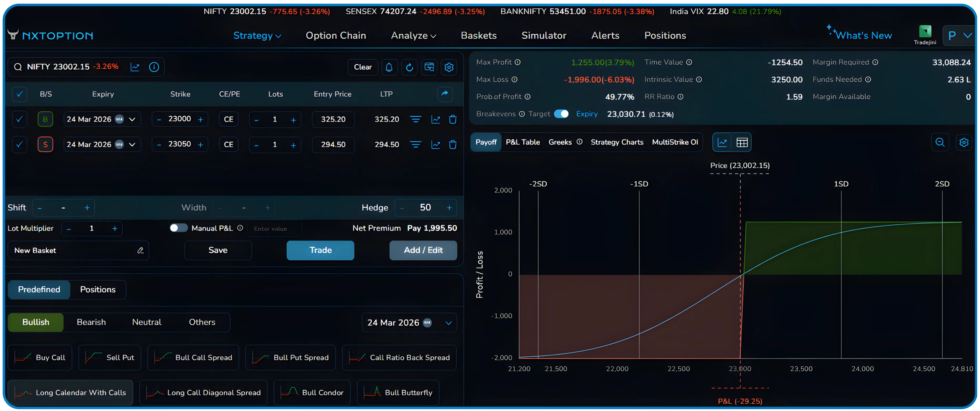Open settings gear beside the refresh icon
Viewport: 980px width, 411px height.
pos(449,67)
